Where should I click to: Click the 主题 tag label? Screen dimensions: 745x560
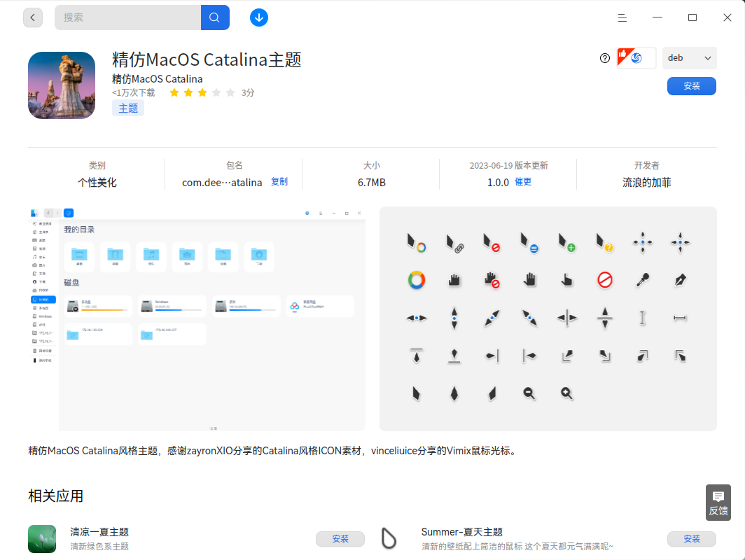click(x=128, y=108)
